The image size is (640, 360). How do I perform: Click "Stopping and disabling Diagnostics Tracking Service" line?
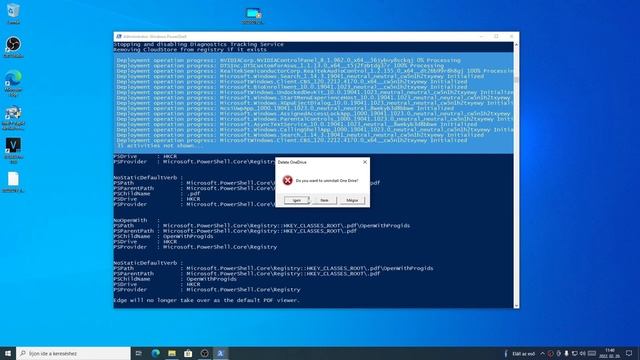click(x=198, y=44)
